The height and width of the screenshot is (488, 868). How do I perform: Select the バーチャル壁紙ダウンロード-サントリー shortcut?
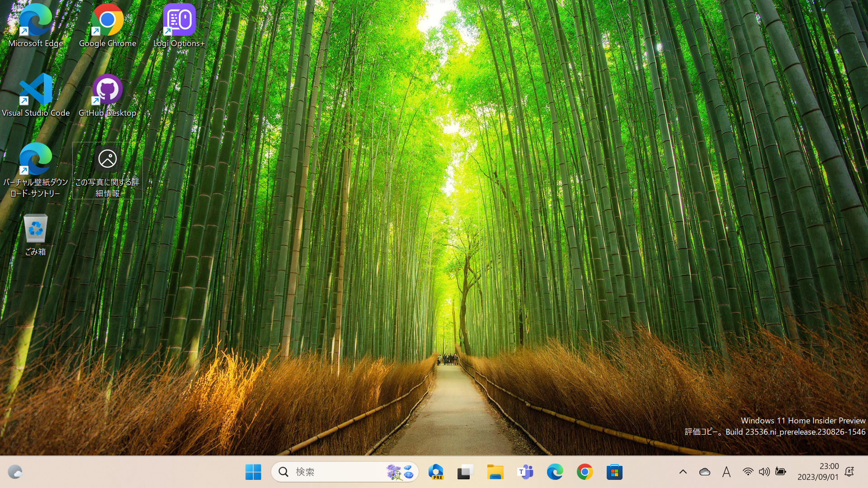click(x=35, y=171)
